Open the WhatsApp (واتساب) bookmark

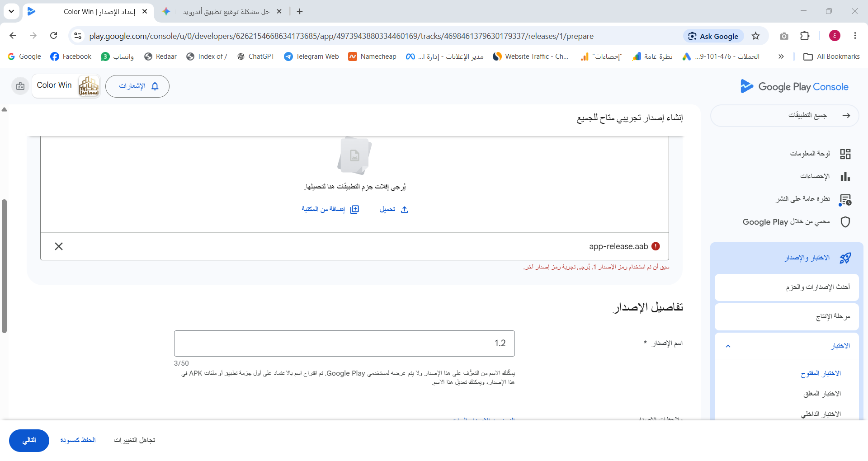(x=118, y=56)
